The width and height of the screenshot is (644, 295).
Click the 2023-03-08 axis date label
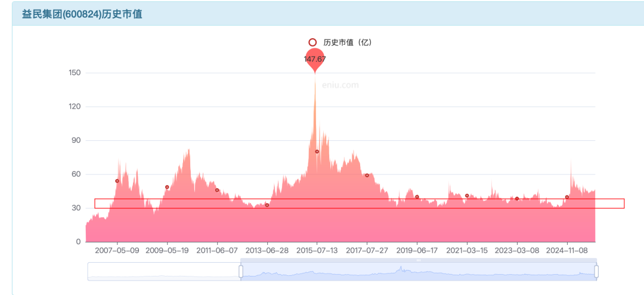517,251
